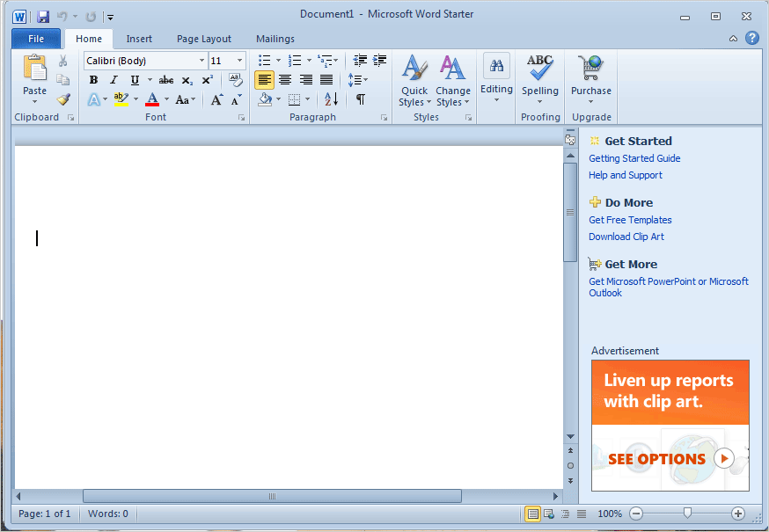Apply numbered list formatting
769x532 pixels.
(x=295, y=61)
